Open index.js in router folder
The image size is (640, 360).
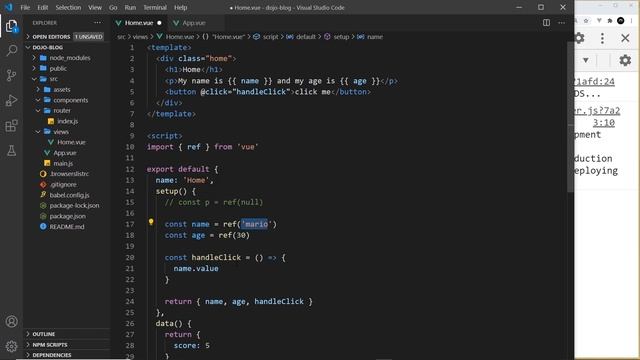coord(67,121)
